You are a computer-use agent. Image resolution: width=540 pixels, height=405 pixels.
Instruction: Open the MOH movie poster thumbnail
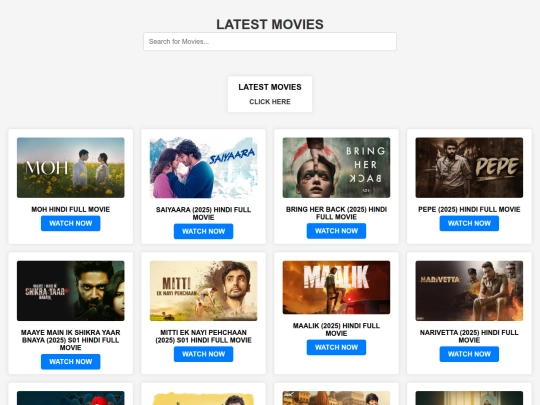click(x=71, y=168)
